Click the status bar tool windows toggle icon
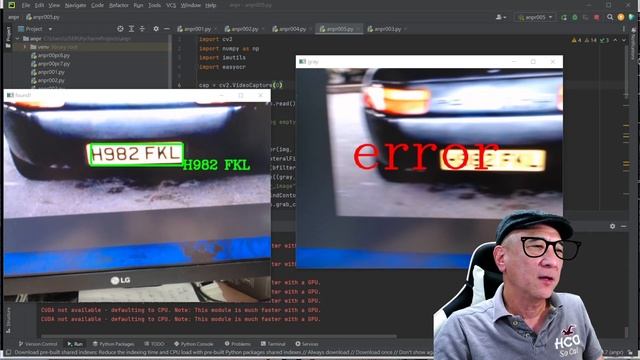The height and width of the screenshot is (360, 640). click(8, 353)
